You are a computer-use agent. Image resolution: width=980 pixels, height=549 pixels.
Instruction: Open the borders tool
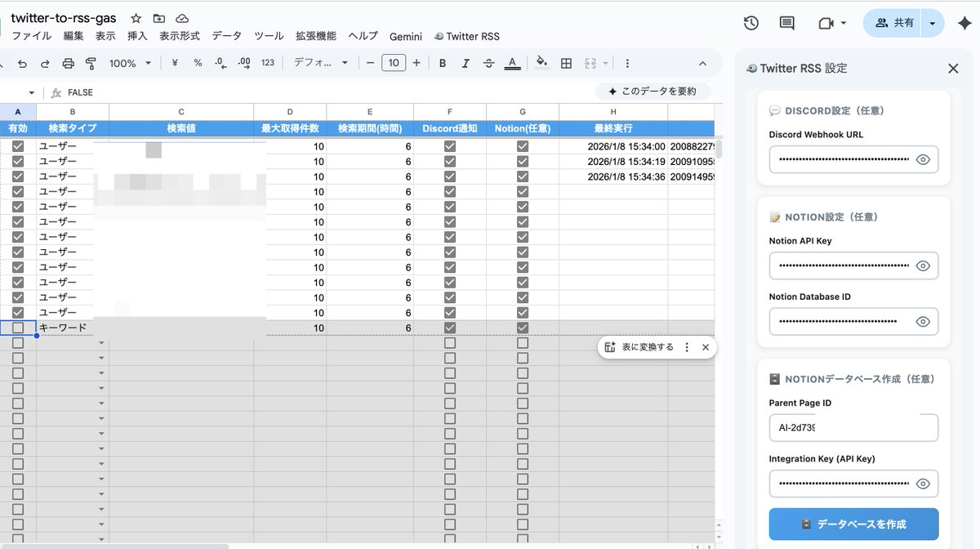[567, 63]
